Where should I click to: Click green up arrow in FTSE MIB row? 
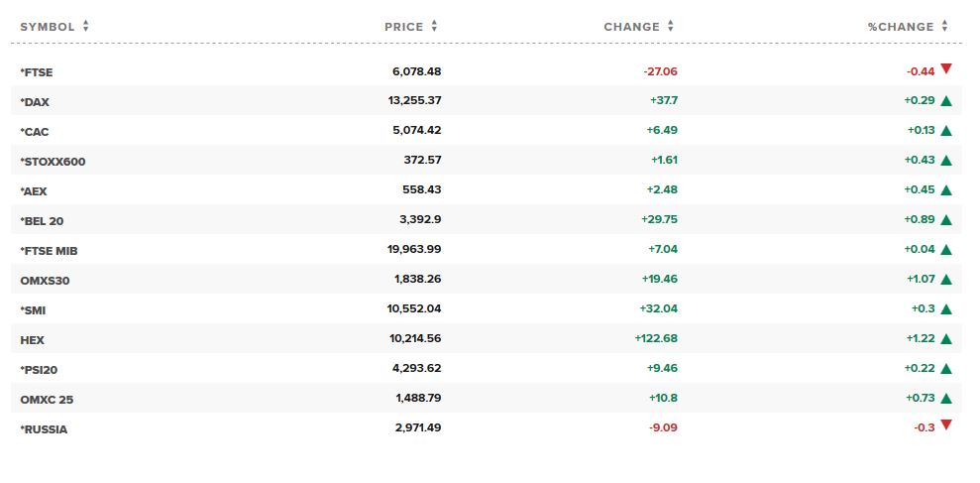[x=945, y=250]
